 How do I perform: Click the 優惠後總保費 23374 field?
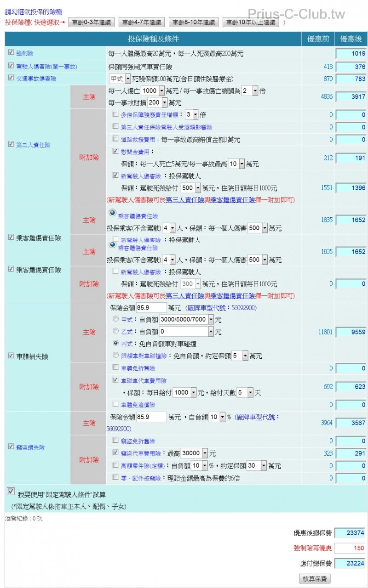(x=350, y=533)
